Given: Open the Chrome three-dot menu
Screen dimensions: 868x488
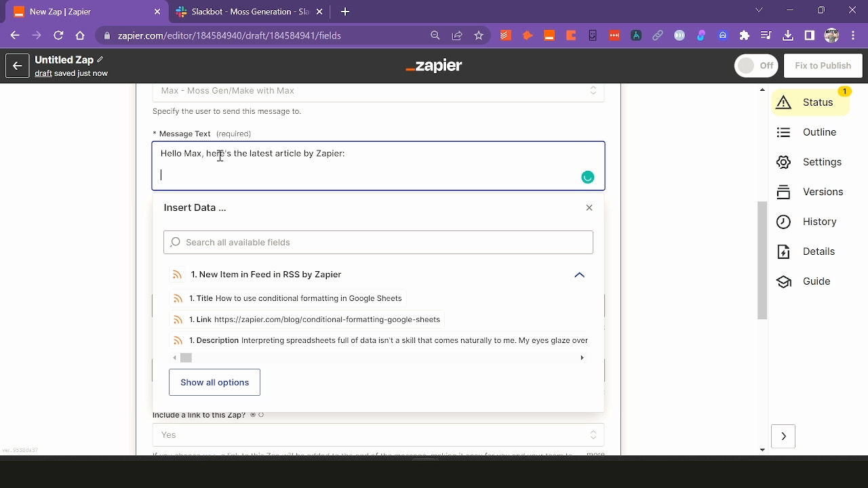Looking at the screenshot, I should pyautogui.click(x=852, y=35).
